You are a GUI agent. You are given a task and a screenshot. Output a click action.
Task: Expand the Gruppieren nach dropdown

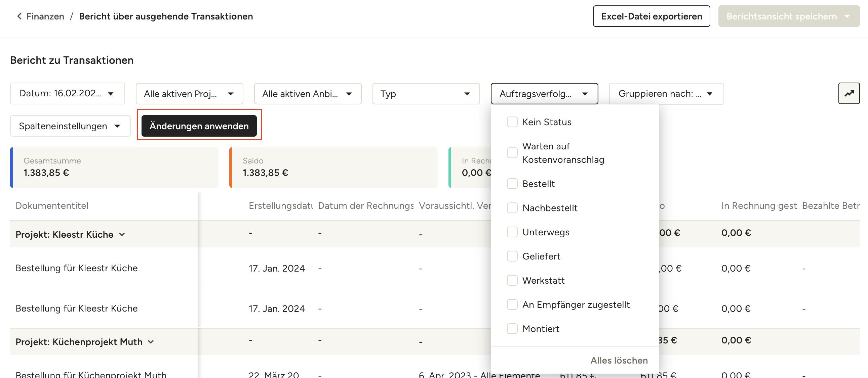point(666,94)
